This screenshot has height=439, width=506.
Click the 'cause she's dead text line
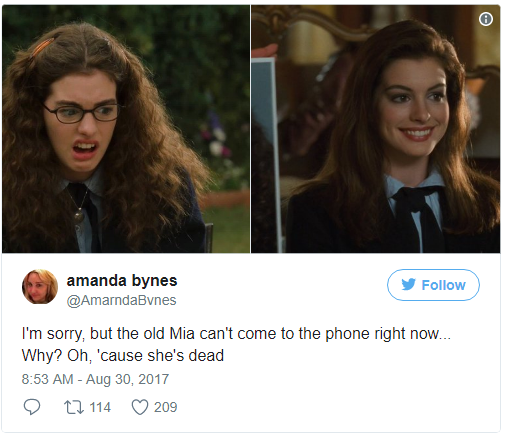click(160, 355)
